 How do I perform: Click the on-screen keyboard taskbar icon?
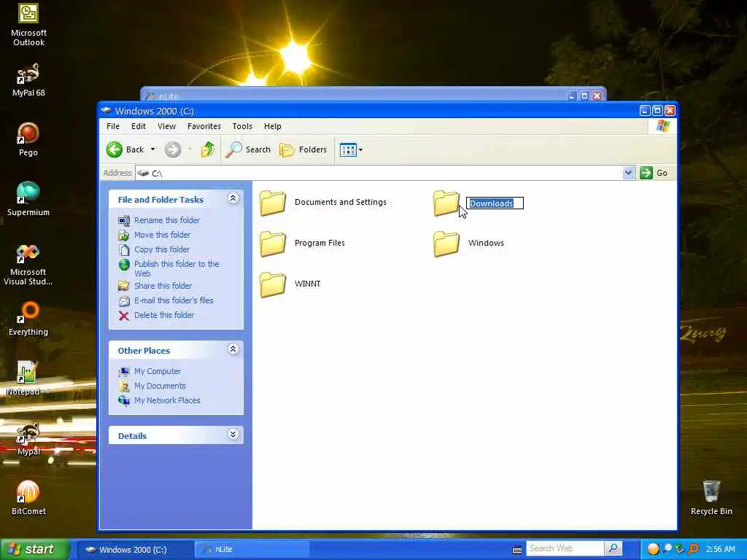tap(517, 550)
